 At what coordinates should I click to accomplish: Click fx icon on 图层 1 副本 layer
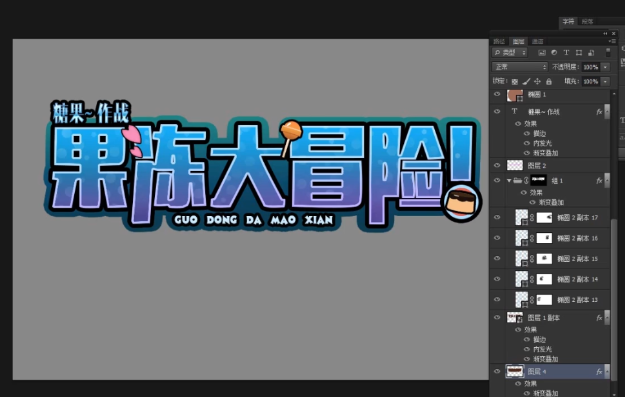tap(599, 318)
